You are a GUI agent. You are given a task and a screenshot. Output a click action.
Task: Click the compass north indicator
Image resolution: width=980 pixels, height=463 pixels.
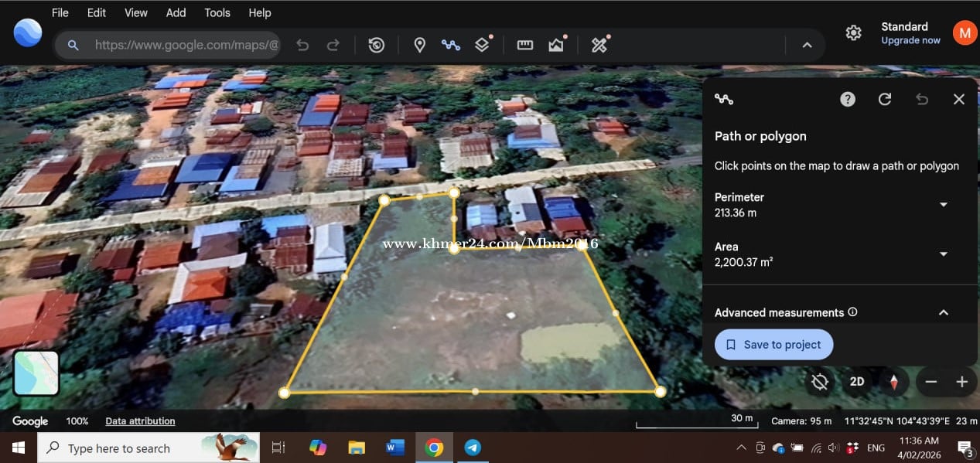(x=894, y=382)
